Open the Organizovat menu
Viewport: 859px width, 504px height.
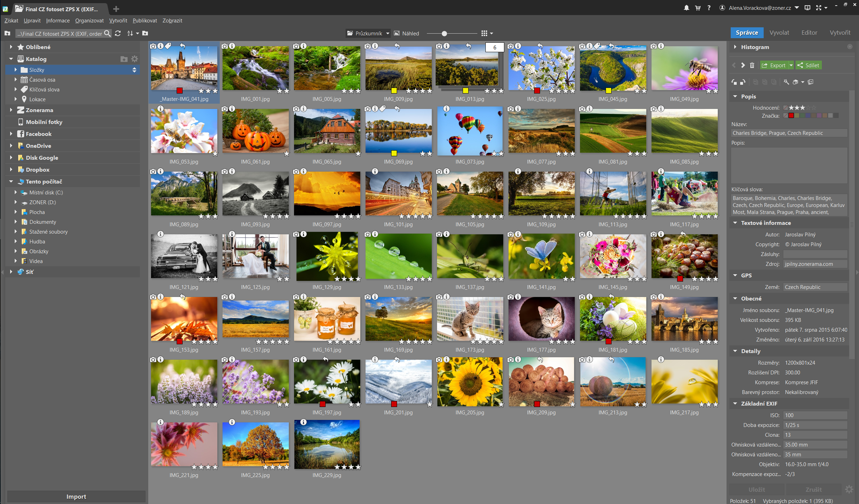89,20
